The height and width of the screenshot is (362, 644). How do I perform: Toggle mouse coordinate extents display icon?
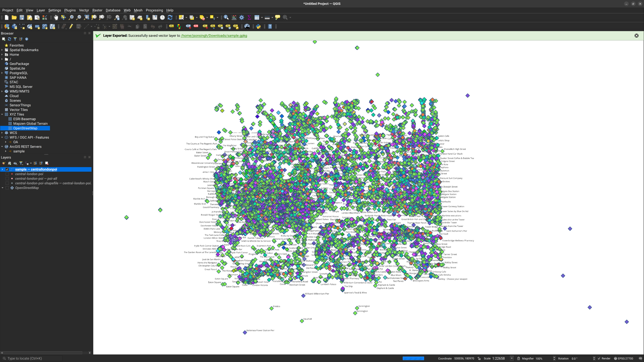[x=479, y=358]
